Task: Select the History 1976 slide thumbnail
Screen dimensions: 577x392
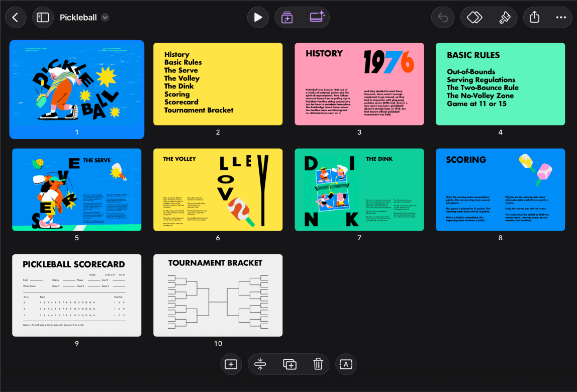Action: click(359, 84)
